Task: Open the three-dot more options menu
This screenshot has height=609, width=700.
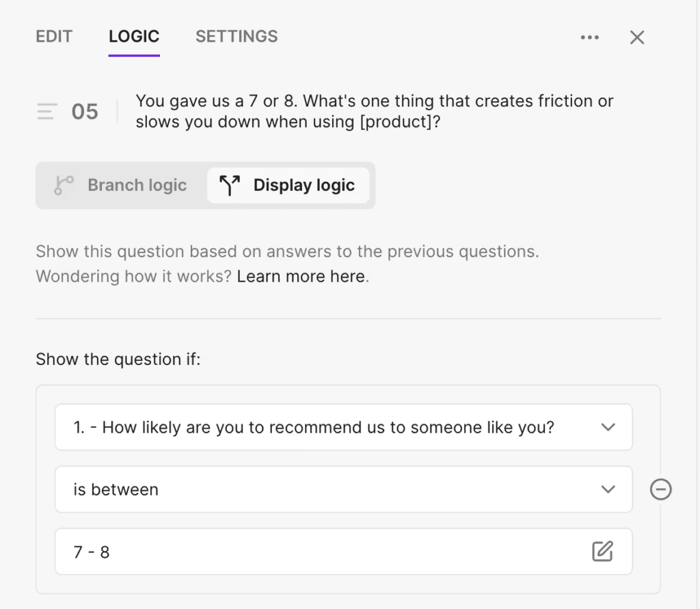Action: coord(589,38)
